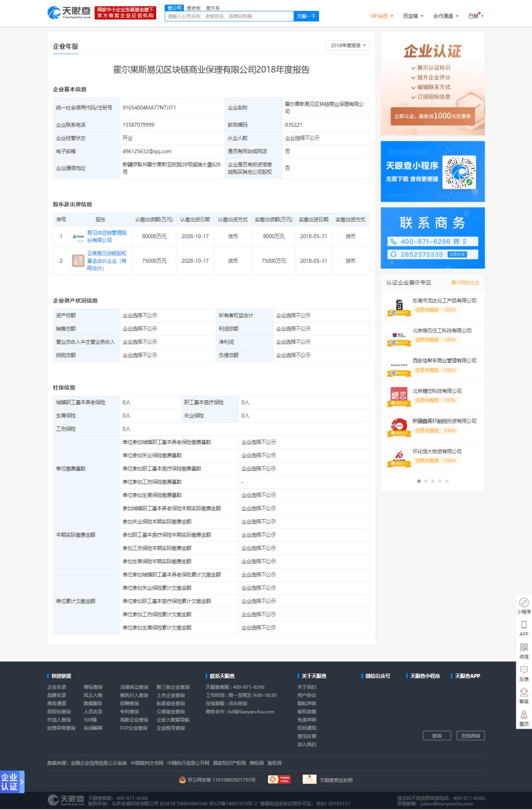532x810 pixels.
Task: Expand the VIP会员 menu
Action: (x=382, y=16)
